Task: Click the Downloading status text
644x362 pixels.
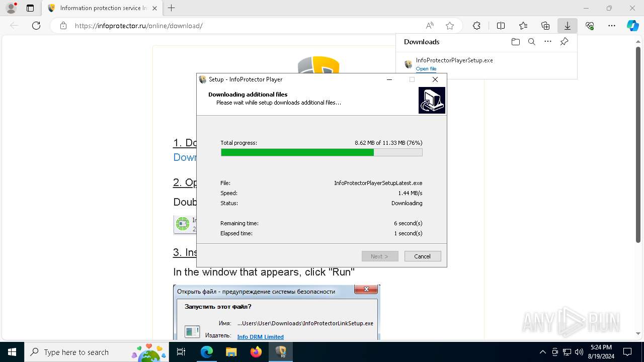Action: [x=407, y=203]
